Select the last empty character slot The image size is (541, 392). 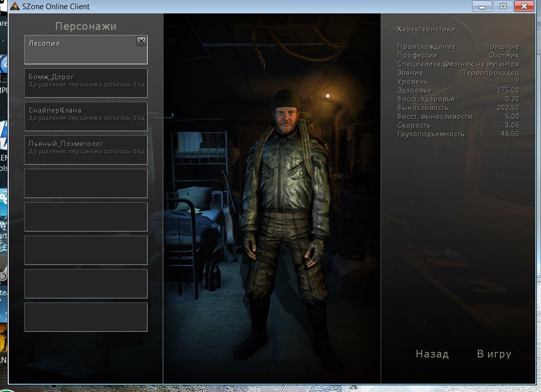[85, 317]
